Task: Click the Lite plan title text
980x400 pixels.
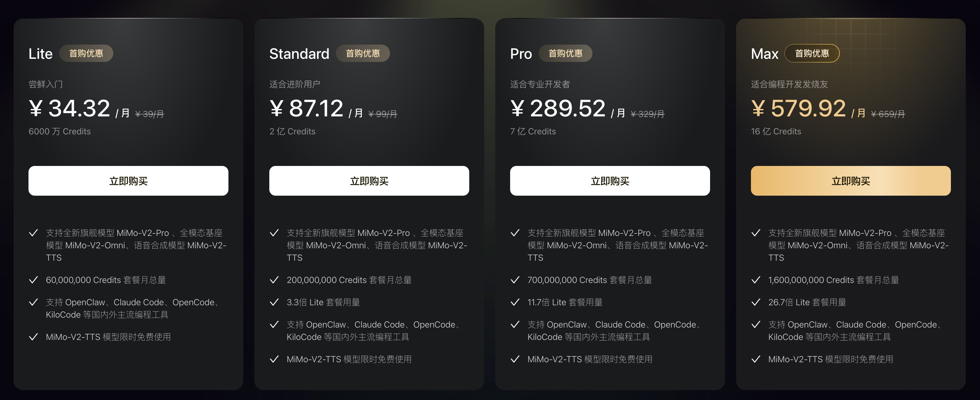Action: pyautogui.click(x=40, y=54)
